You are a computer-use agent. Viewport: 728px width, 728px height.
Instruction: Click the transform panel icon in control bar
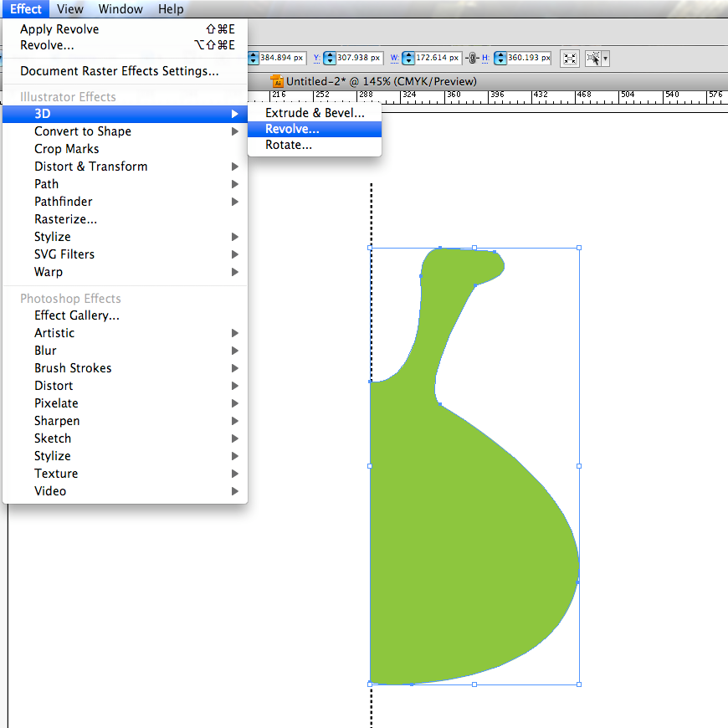coord(570,59)
